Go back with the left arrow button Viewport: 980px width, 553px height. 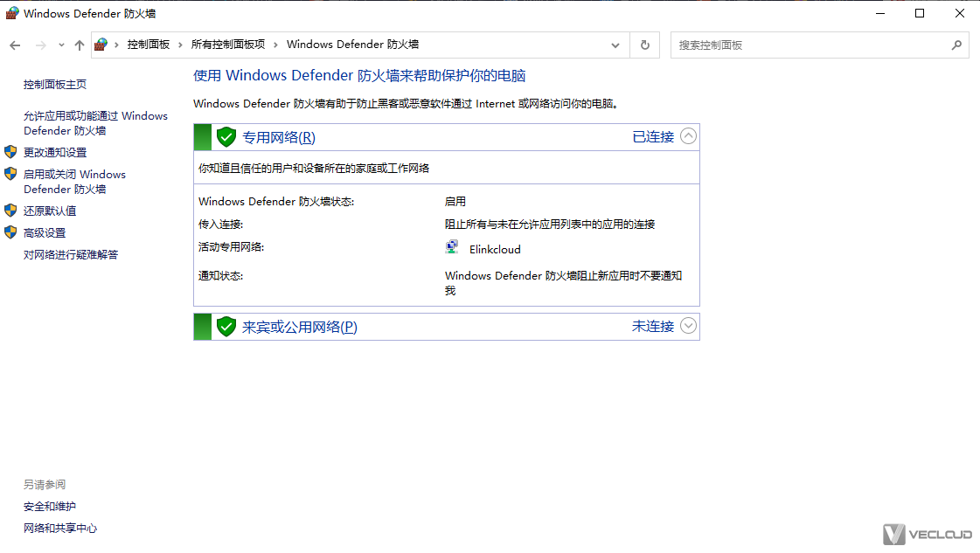click(15, 45)
